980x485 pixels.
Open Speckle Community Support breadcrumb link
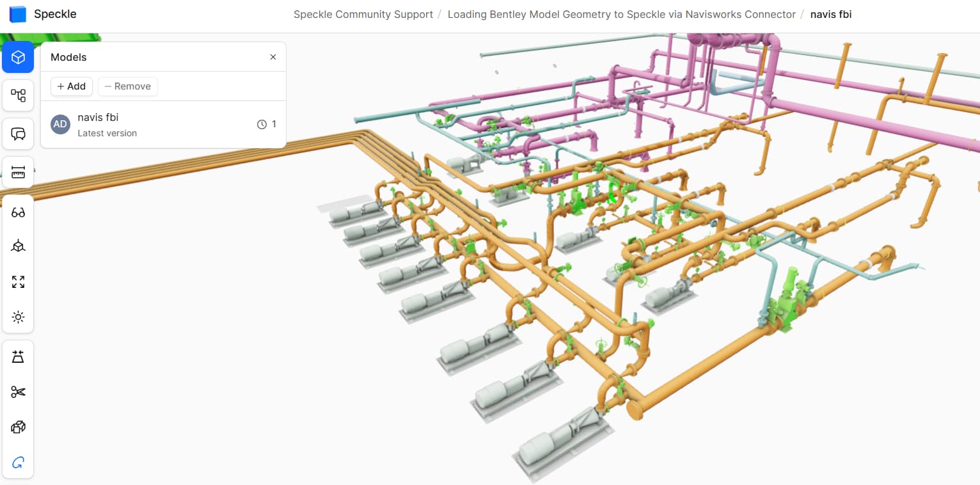(x=363, y=14)
